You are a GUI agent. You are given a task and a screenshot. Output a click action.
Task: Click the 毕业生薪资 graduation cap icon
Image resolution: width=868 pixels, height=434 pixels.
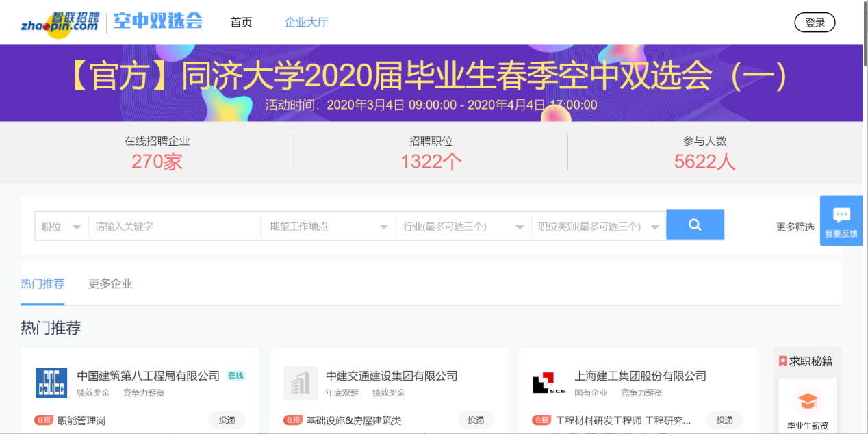(807, 400)
